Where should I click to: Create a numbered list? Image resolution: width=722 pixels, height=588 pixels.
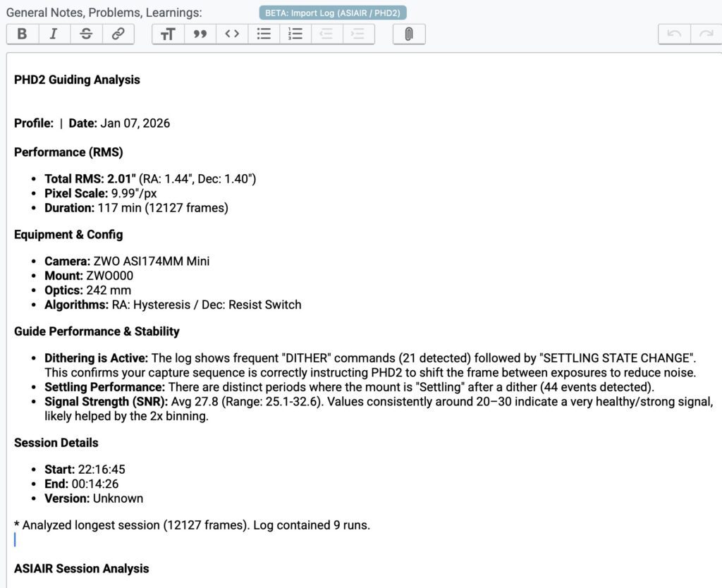tap(295, 34)
